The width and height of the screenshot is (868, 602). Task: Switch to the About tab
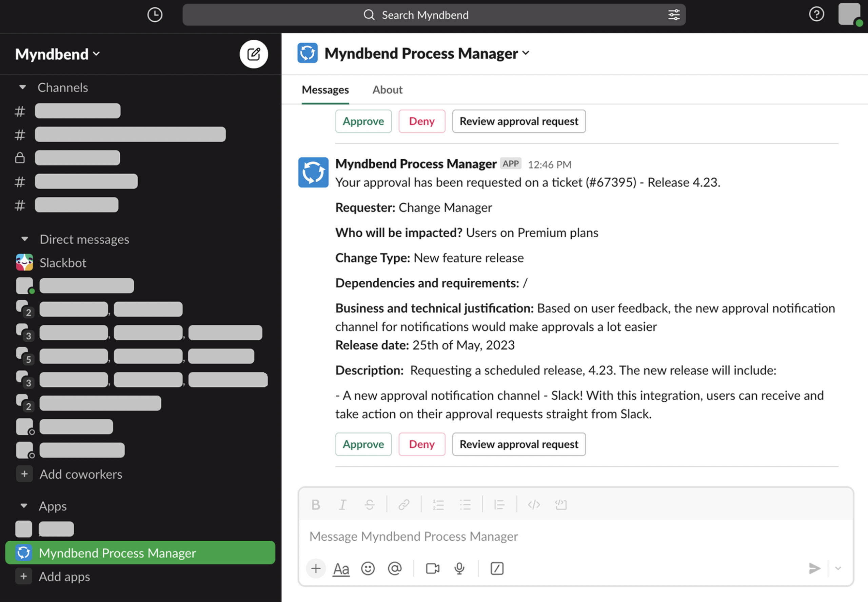coord(387,90)
